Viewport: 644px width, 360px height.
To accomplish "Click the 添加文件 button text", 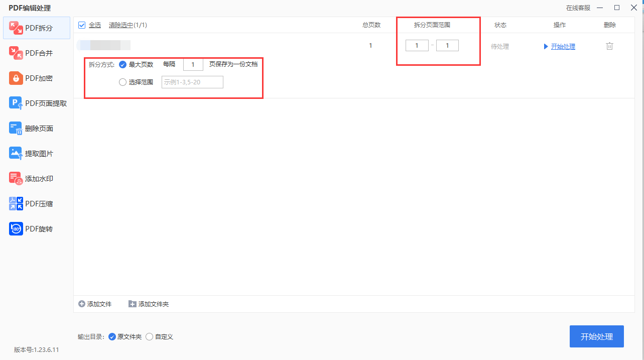I will (99, 304).
